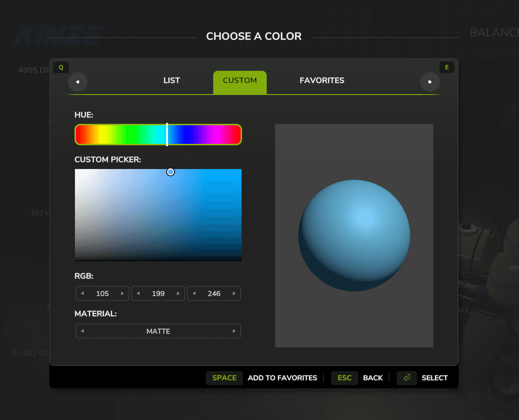Decrease the green value of 199
The width and height of the screenshot is (519, 420).
pos(138,293)
